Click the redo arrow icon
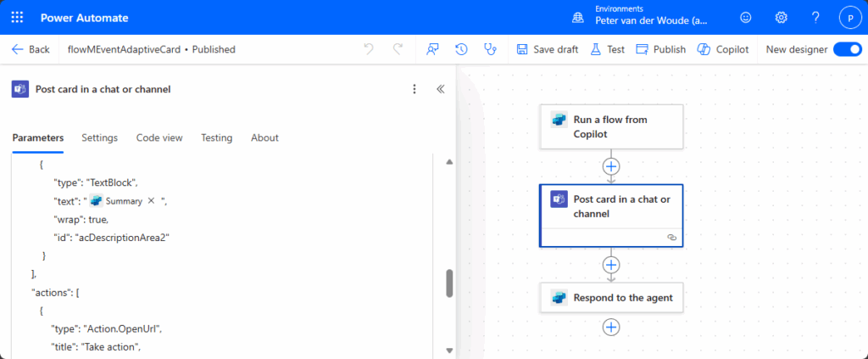 [398, 49]
